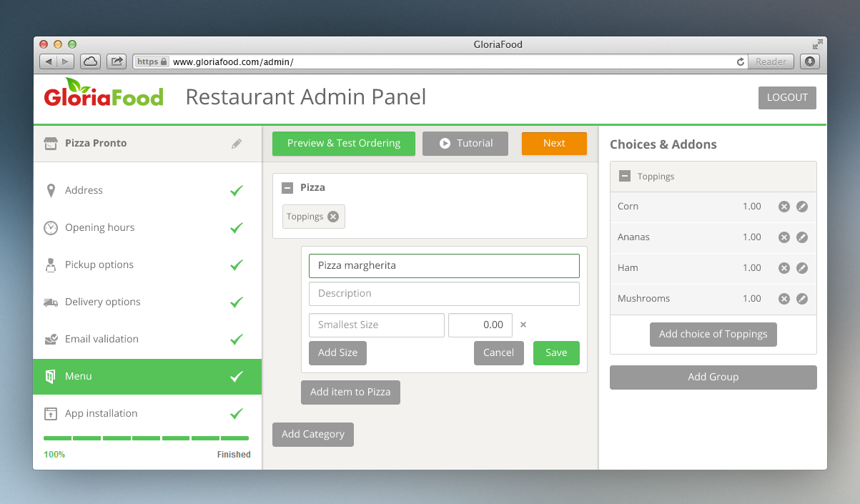
Task: Collapse the Pizza category
Action: 287,188
